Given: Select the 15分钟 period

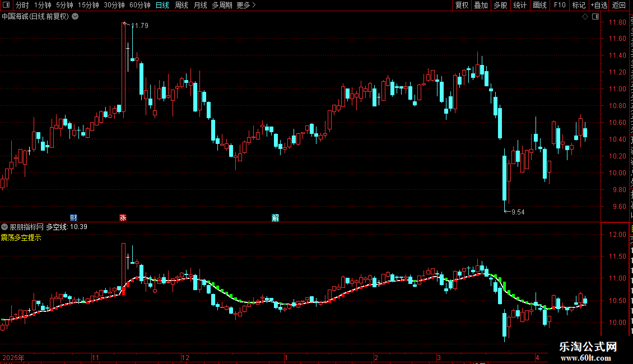Looking at the screenshot, I should (89, 5).
